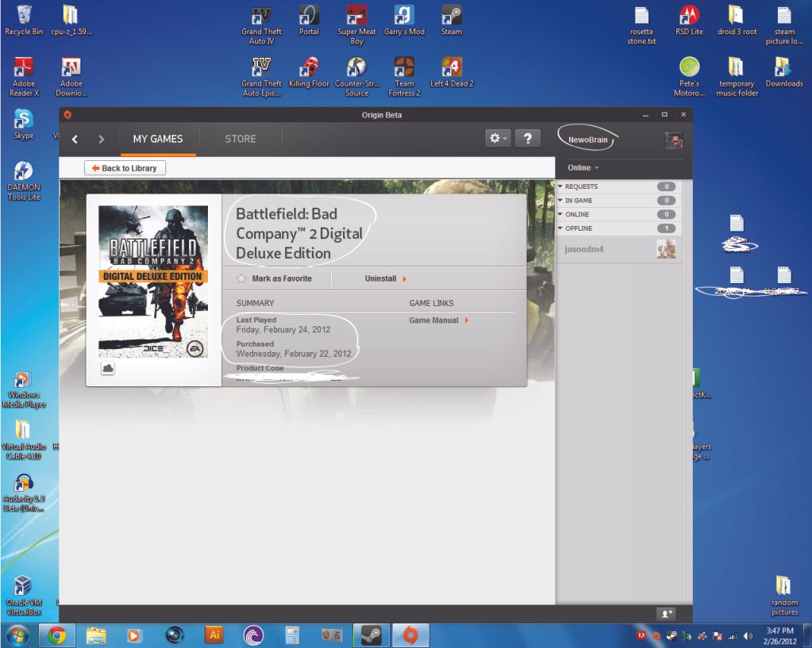Go back with the left arrow in Origin
Viewport: 812px width, 648px height.
tap(75, 139)
